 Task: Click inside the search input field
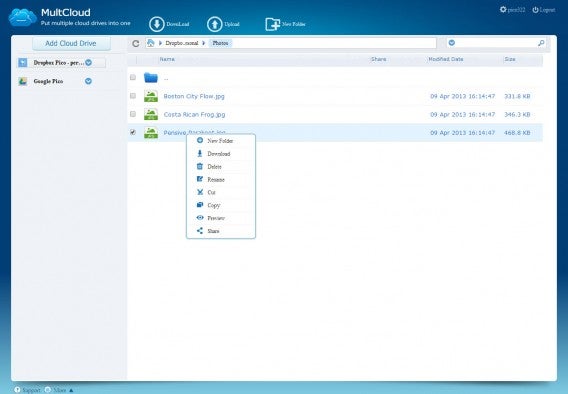(x=496, y=43)
